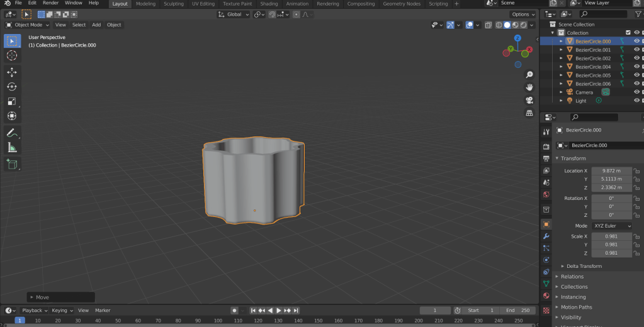Activate the Move tool
The height and width of the screenshot is (327, 644).
[12, 72]
